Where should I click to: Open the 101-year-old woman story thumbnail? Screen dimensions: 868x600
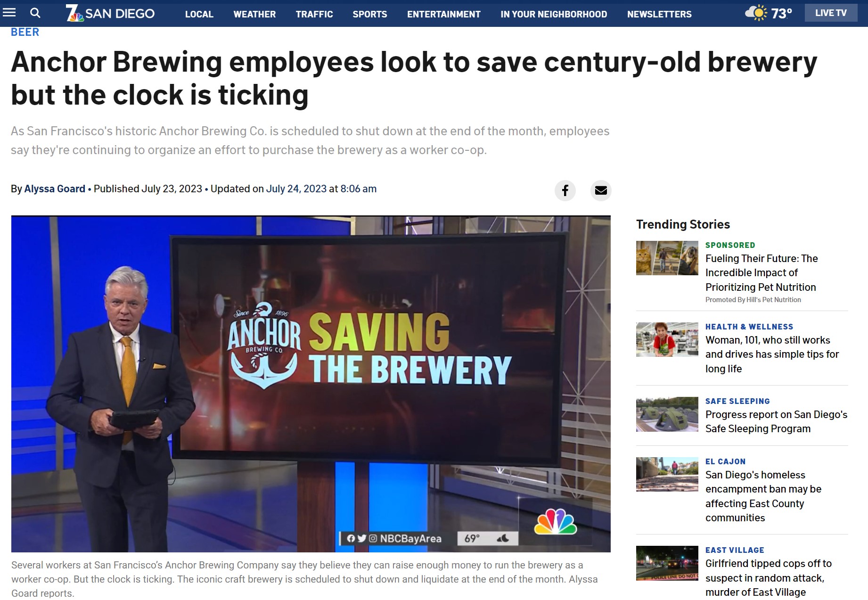[667, 339]
